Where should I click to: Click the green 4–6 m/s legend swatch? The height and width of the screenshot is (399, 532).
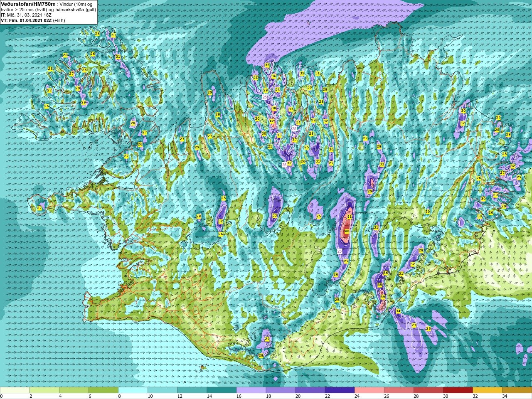coord(74,390)
